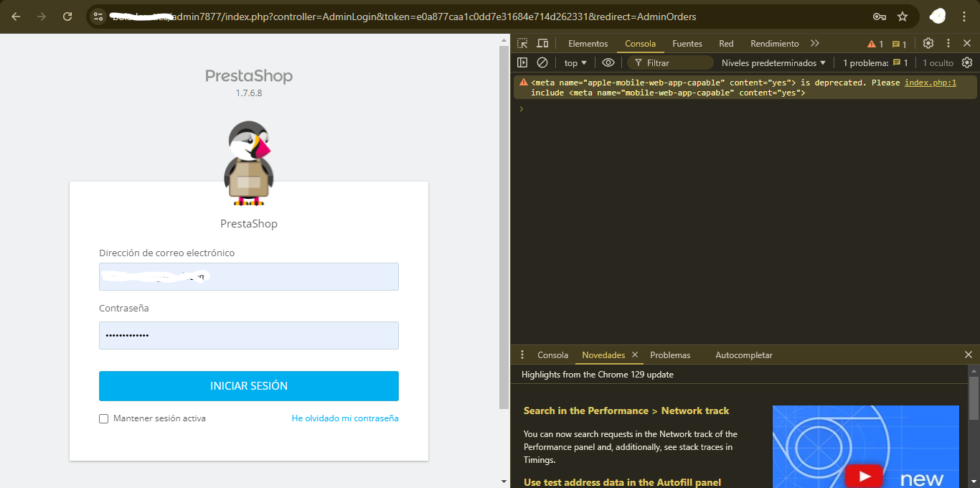
Task: Switch to Elementos tab
Action: click(x=588, y=44)
